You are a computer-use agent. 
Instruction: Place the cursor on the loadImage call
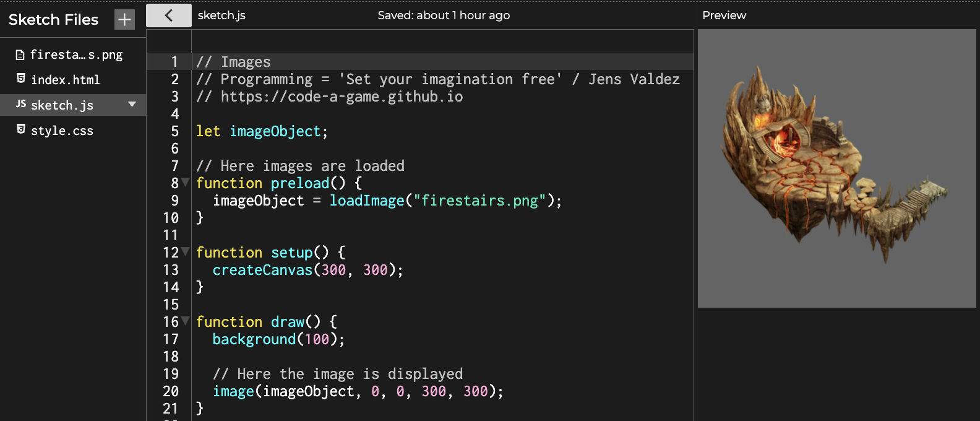[366, 201]
